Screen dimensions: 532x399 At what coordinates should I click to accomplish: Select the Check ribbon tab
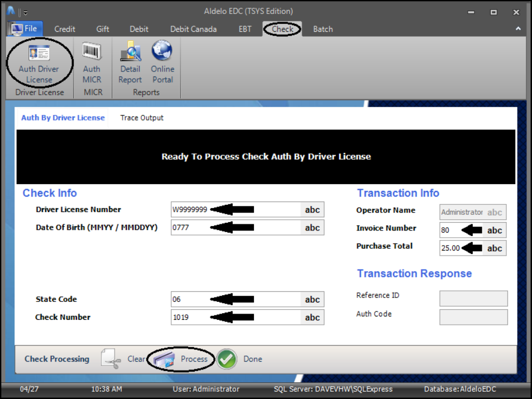[x=282, y=29]
